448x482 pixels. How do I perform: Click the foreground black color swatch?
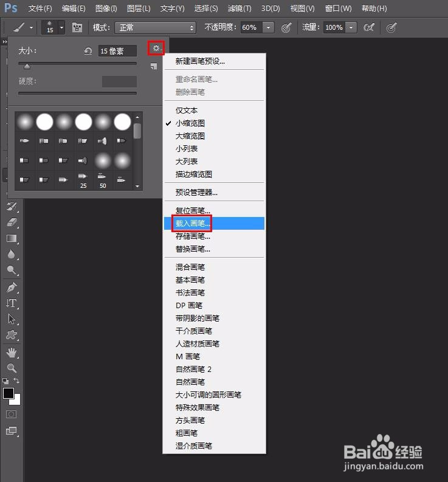tap(8, 393)
